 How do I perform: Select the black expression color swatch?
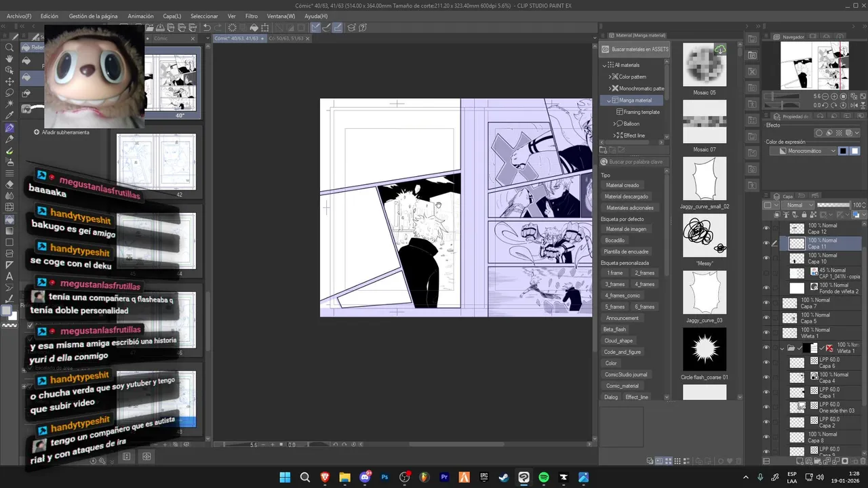(x=843, y=151)
